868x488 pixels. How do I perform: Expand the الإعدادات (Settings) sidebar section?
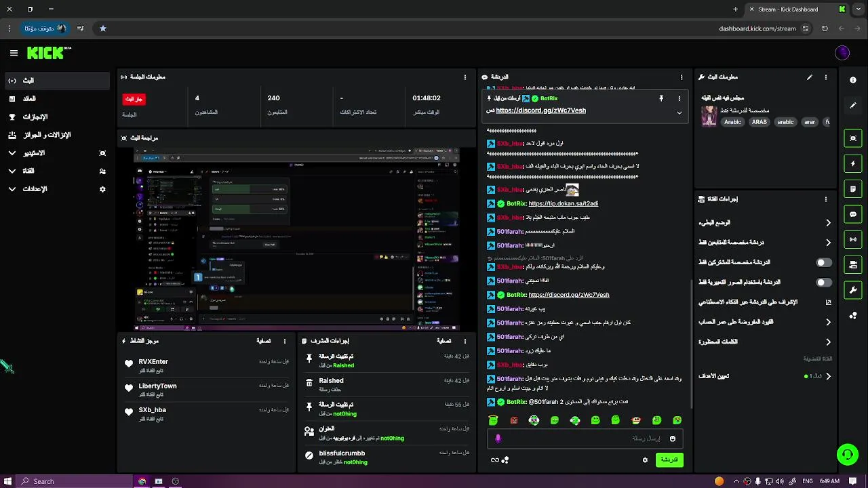point(57,189)
